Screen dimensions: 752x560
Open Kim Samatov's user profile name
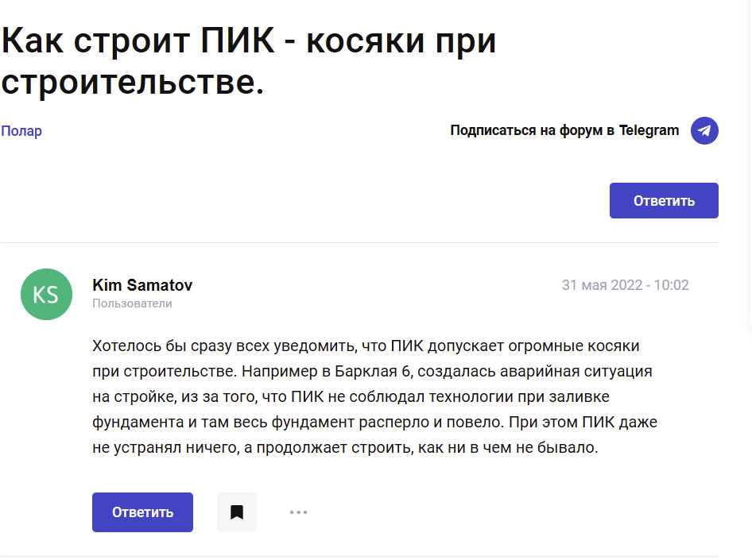142,285
